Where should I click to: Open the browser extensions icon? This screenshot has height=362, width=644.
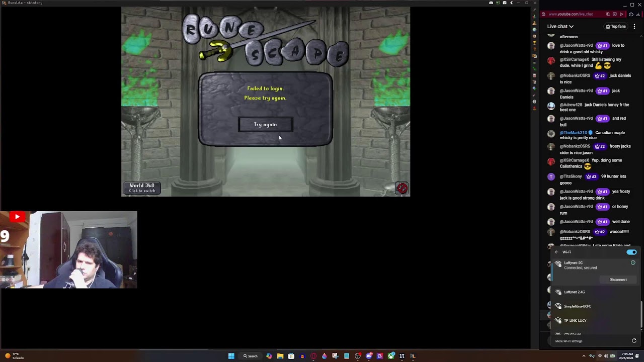(x=631, y=14)
